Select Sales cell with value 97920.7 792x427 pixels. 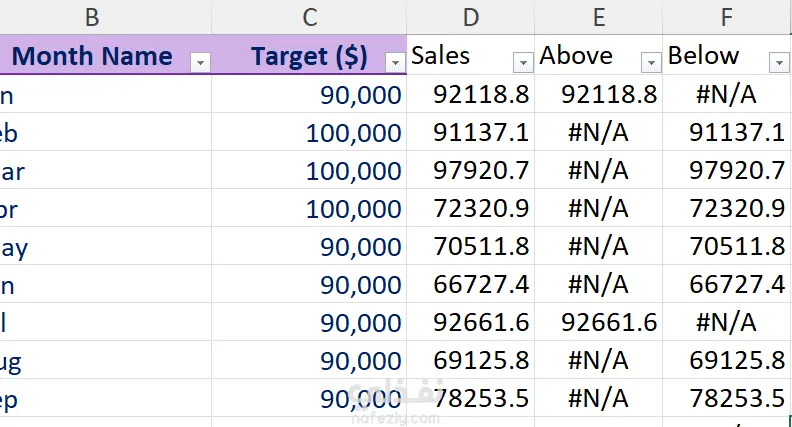481,171
